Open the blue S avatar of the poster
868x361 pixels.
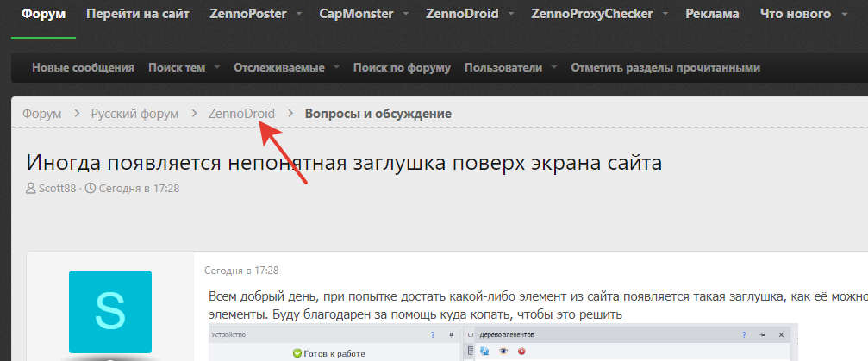coord(110,312)
